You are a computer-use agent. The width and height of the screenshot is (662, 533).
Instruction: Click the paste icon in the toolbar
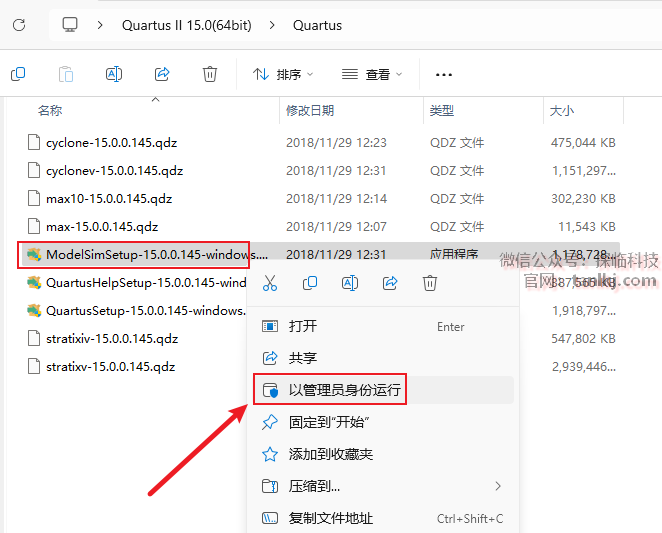[x=66, y=74]
